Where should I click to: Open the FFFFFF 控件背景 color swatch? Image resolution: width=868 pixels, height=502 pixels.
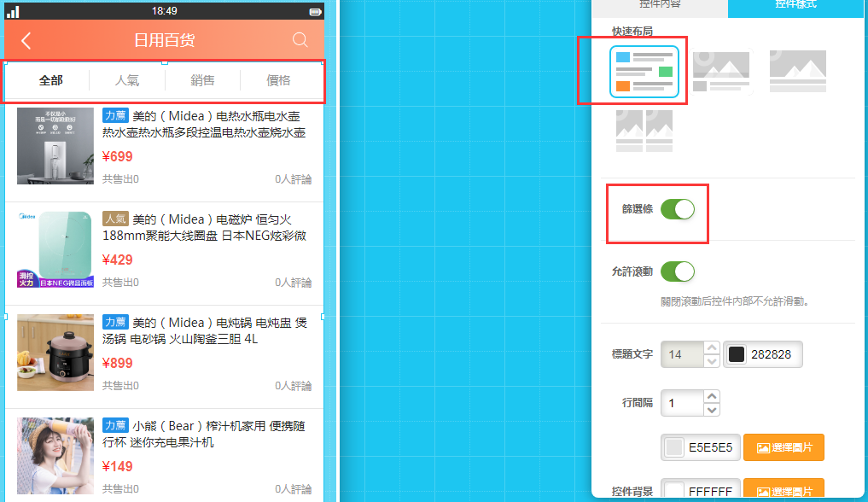(673, 490)
